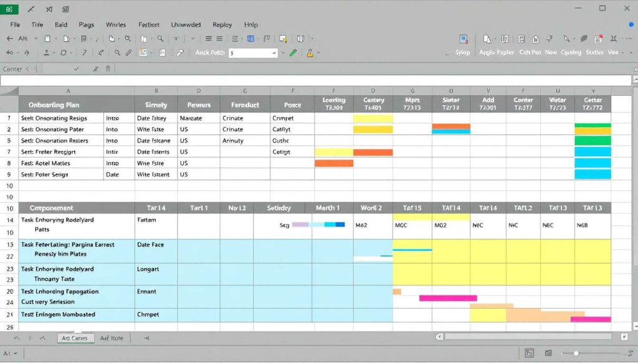Open dropdown beside the split columns icon
Viewport: 638px width, 364px height.
coord(312,39)
